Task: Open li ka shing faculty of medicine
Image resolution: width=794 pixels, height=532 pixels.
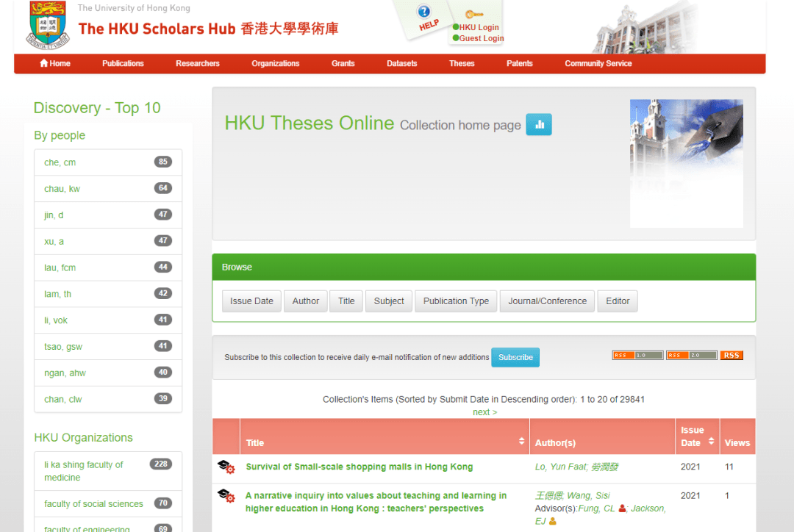Action: [x=108, y=471]
